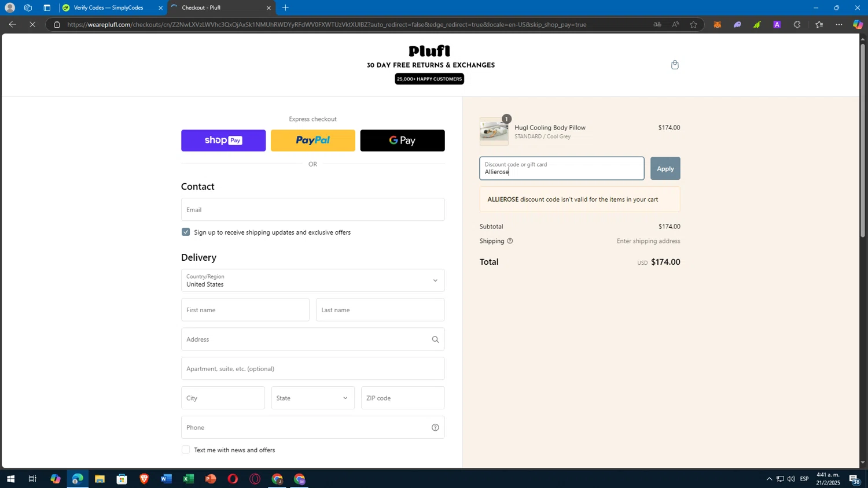Screen dimensions: 868x488
Task: Open the notification center icon
Action: point(854,479)
